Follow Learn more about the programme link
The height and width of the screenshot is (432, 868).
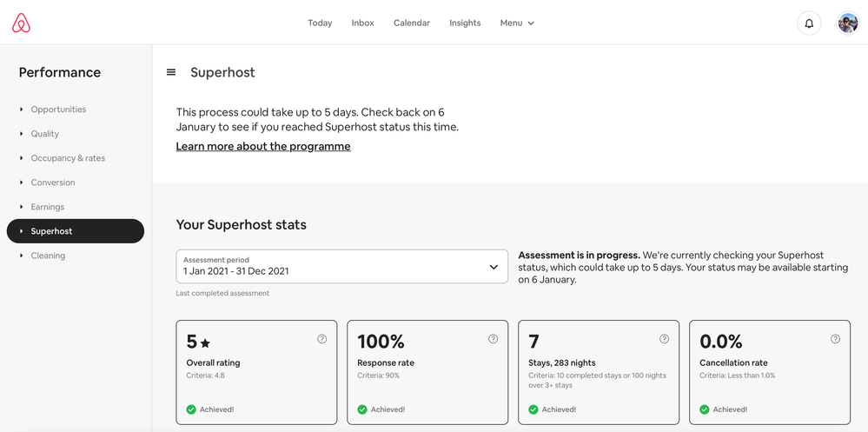[x=263, y=147]
